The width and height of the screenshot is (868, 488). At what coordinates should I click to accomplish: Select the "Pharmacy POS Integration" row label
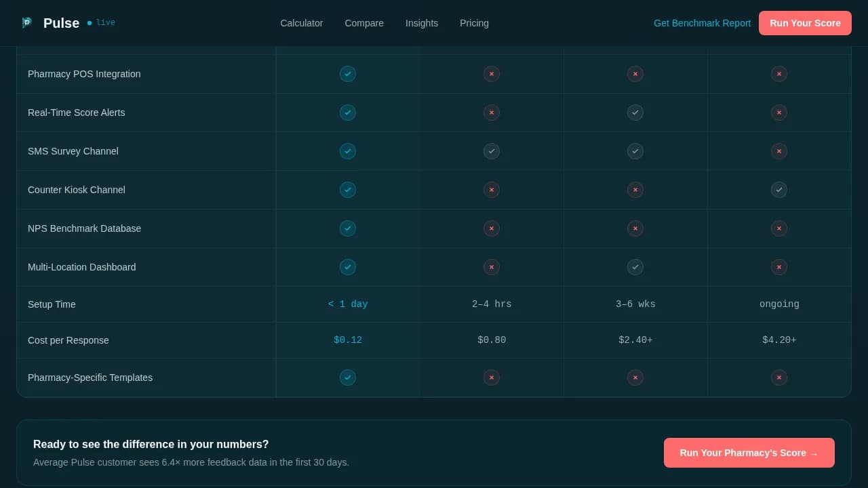pos(84,74)
